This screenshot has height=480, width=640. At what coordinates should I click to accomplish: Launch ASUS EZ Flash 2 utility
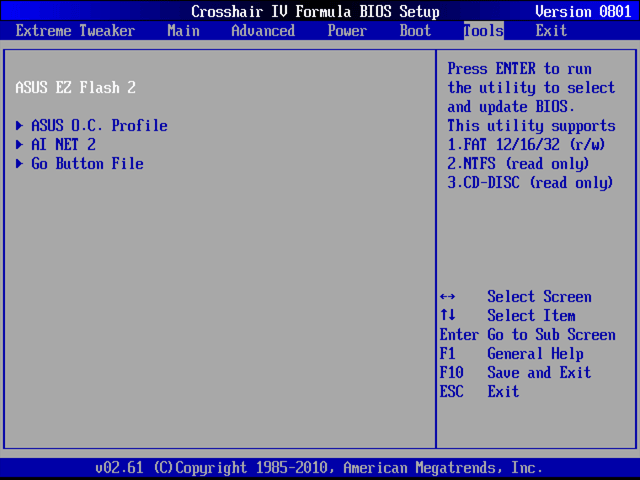pyautogui.click(x=76, y=87)
